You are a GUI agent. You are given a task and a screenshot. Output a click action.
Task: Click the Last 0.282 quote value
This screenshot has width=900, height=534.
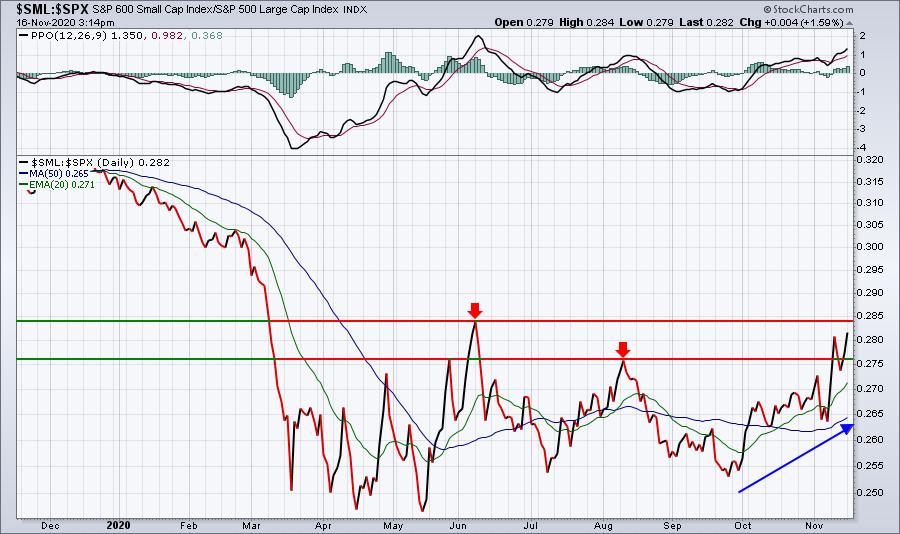(x=705, y=22)
